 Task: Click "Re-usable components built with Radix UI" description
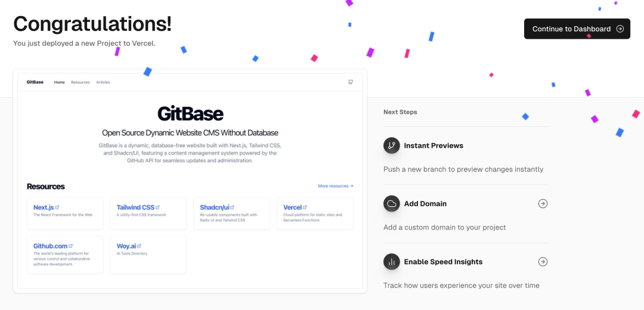point(228,217)
